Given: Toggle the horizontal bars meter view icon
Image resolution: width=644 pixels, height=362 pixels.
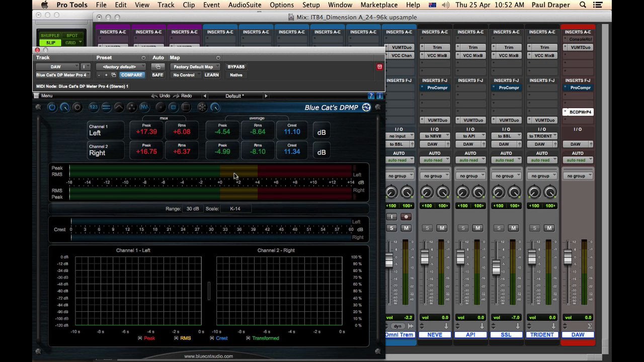Looking at the screenshot, I should [x=106, y=107].
